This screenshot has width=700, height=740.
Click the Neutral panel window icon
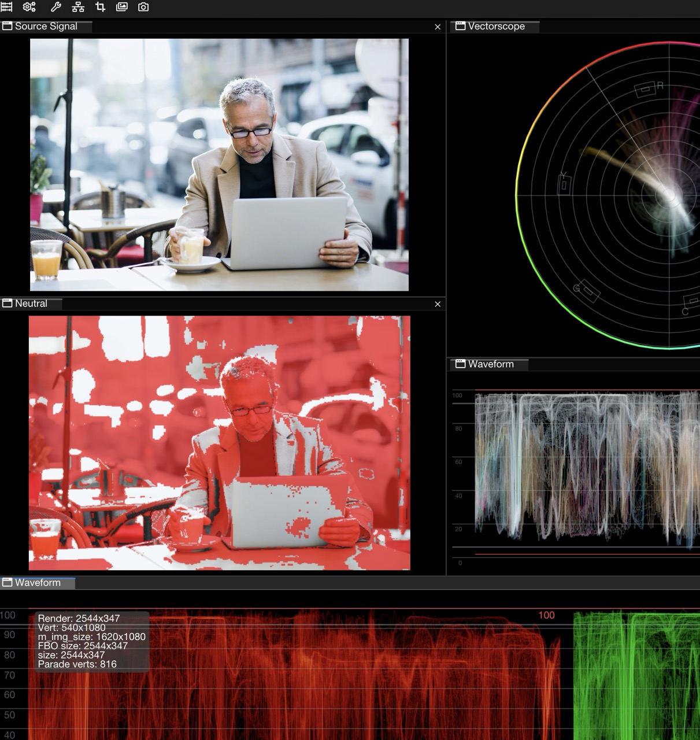click(8, 304)
